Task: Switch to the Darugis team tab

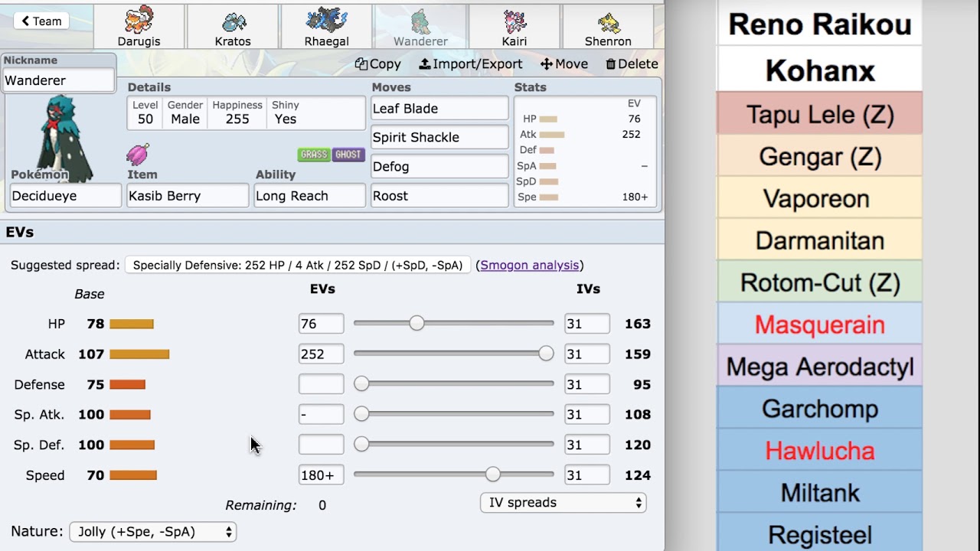Action: 139,27
